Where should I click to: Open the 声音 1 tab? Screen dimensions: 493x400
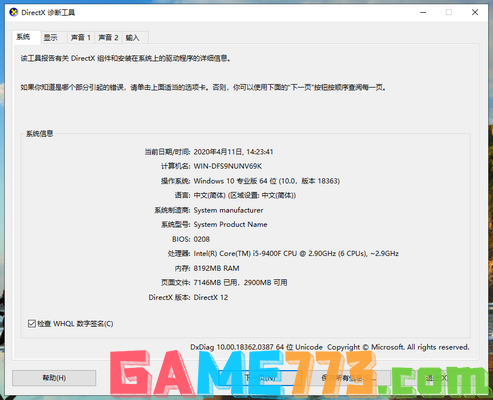point(81,37)
